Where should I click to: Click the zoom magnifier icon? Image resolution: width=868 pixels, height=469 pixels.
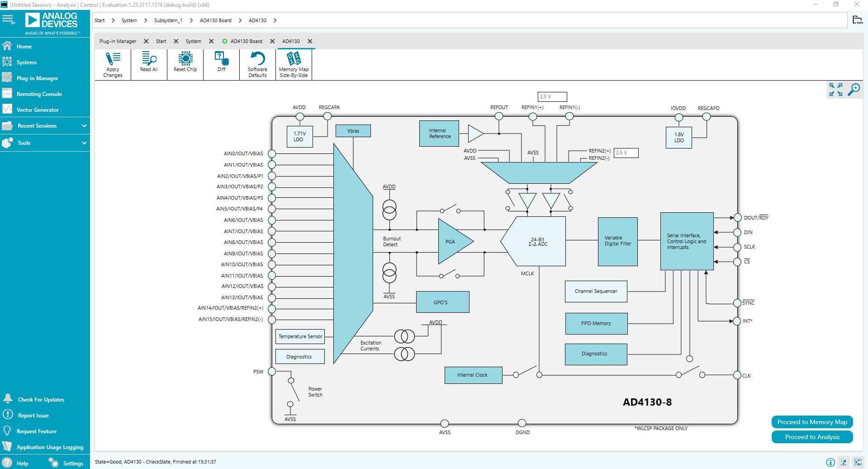[x=854, y=89]
